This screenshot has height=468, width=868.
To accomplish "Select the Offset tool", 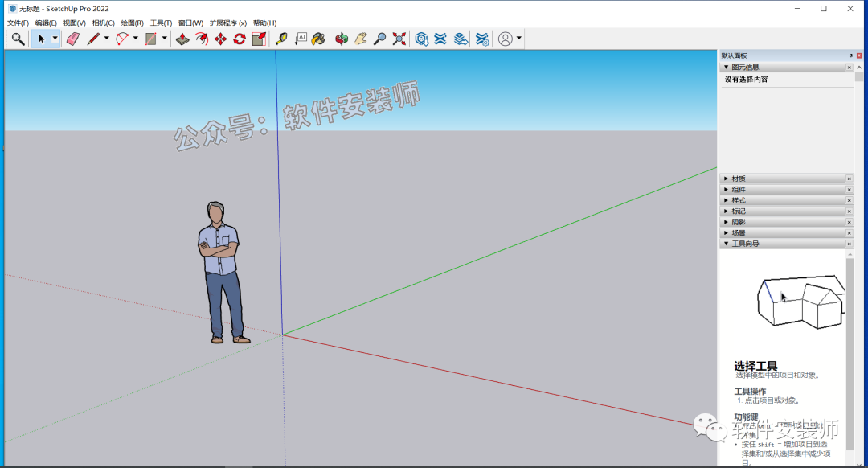I will (202, 39).
